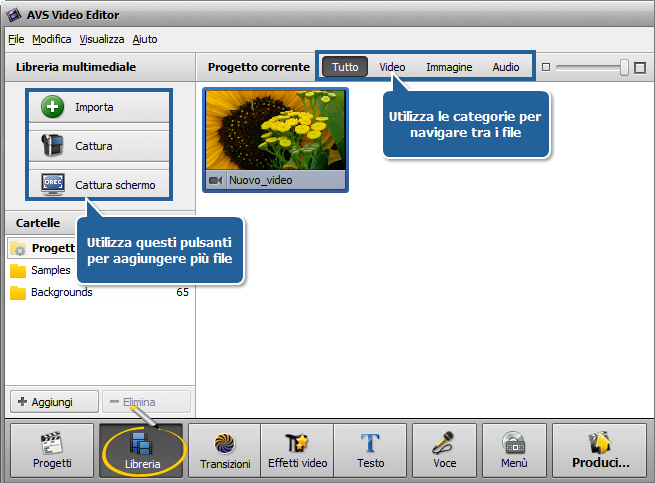The width and height of the screenshot is (655, 483).
Task: Select the Nuovo_video sunflower thumbnail
Action: point(276,130)
